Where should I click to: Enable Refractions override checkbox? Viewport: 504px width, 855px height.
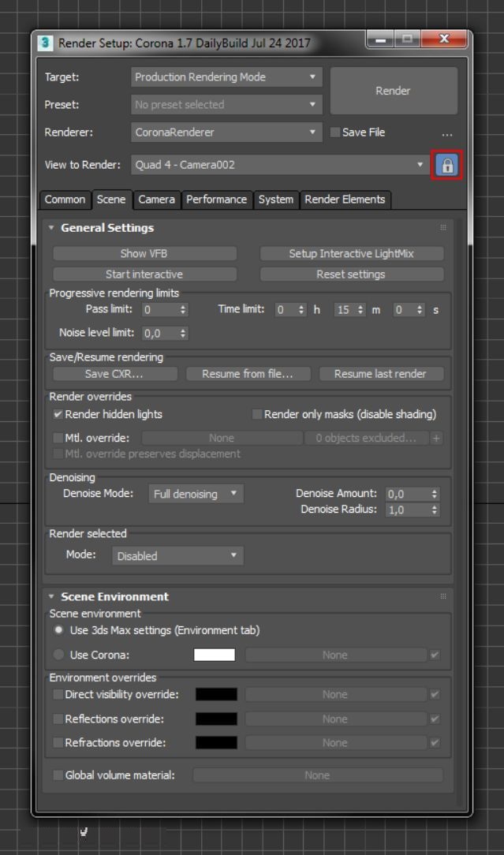pyautogui.click(x=58, y=743)
